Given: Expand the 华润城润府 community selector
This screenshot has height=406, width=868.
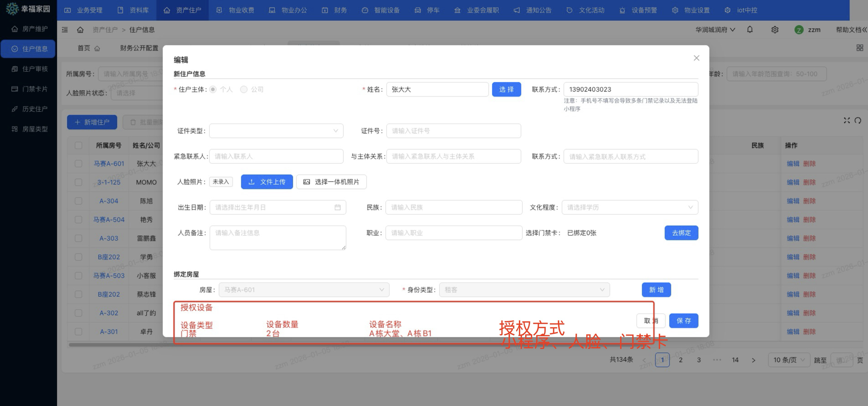Looking at the screenshot, I should [715, 30].
